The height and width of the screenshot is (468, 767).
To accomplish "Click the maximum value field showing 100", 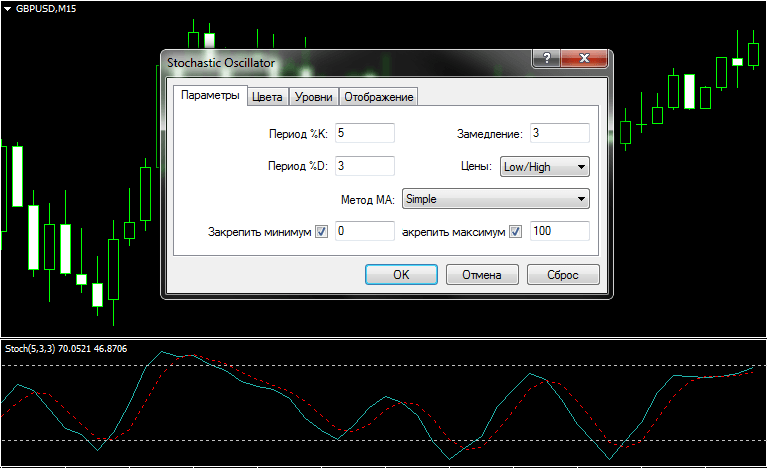I will pyautogui.click(x=558, y=231).
